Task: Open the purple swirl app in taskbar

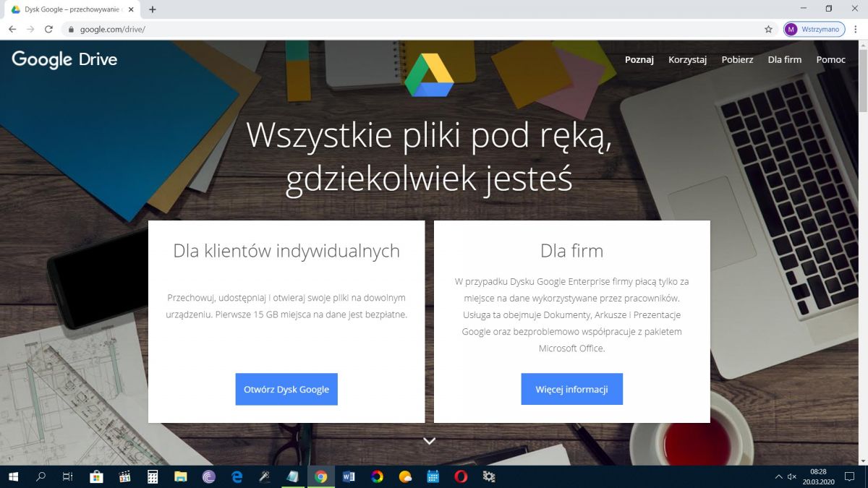Action: (x=209, y=476)
